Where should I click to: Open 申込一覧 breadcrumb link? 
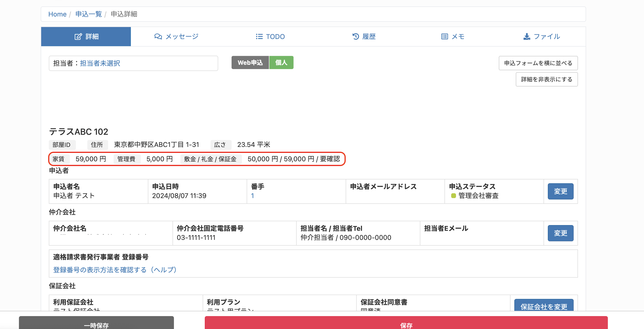coord(88,14)
